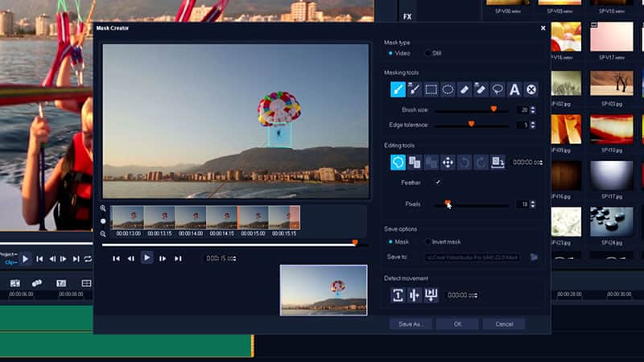Select the Rectangle masking tool

pyautogui.click(x=431, y=89)
